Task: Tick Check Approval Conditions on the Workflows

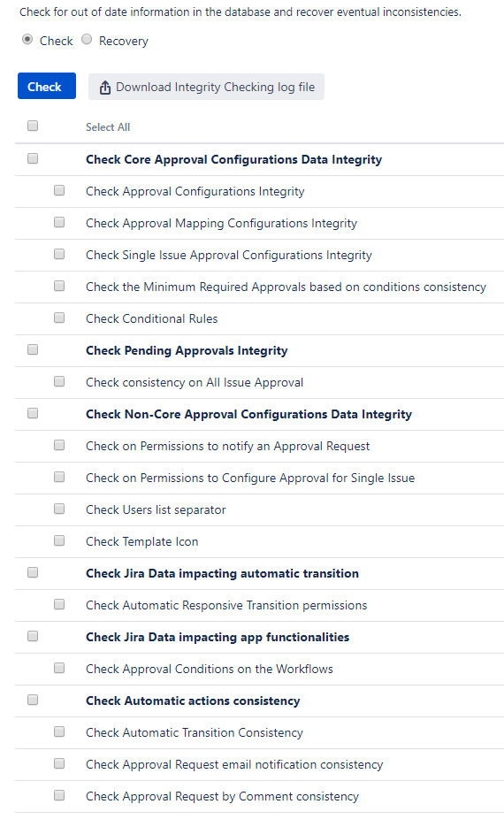Action: (x=59, y=669)
